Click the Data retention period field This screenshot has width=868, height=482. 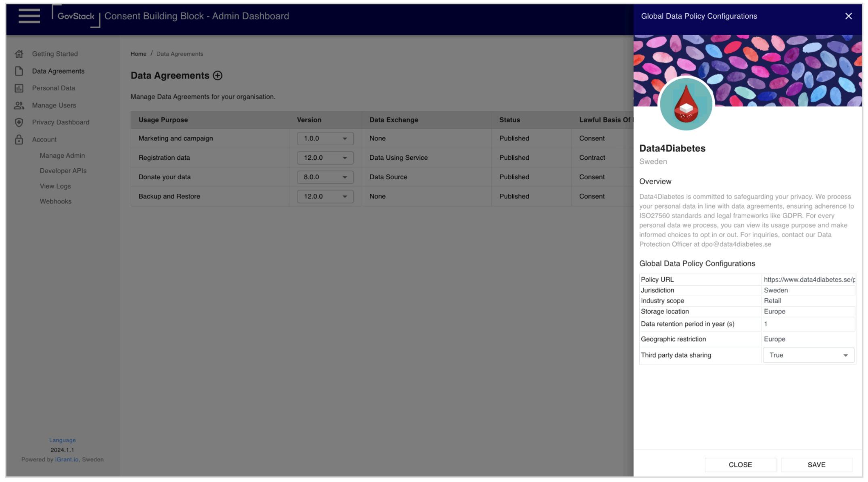pyautogui.click(x=807, y=324)
